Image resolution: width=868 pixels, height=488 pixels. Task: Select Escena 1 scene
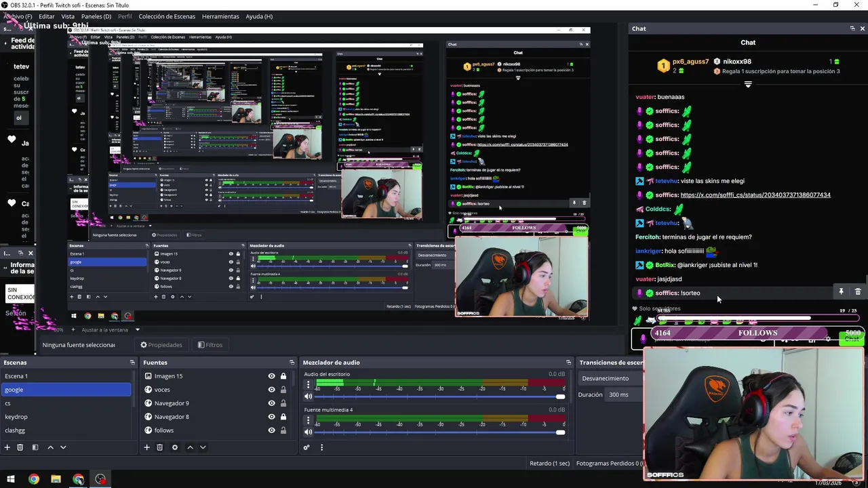tap(66, 376)
